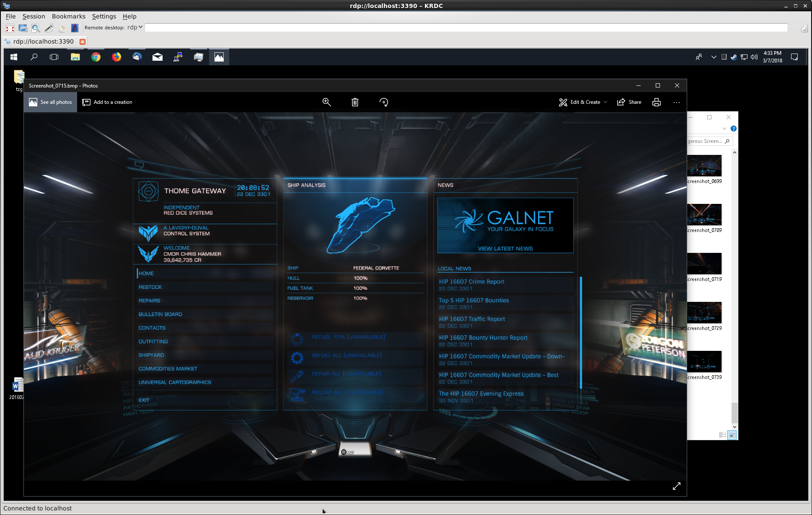The width and height of the screenshot is (812, 515).
Task: Click KRDC wrench settings toolbar icon
Action: (x=49, y=28)
